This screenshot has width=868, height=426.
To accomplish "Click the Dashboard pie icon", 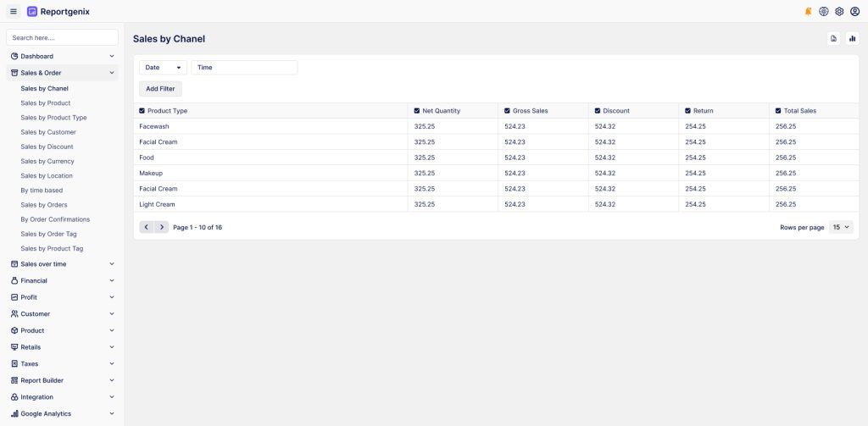I will pos(14,56).
